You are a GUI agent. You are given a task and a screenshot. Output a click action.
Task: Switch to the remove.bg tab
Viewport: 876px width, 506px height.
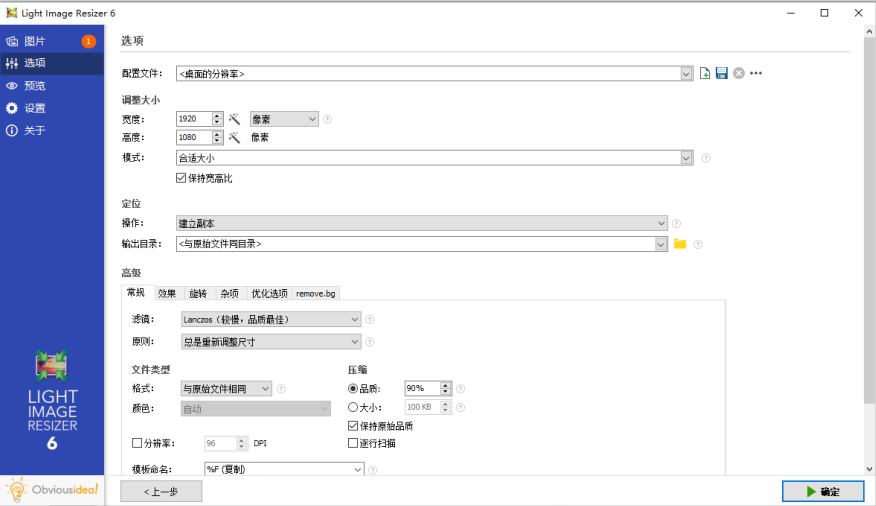coord(316,294)
